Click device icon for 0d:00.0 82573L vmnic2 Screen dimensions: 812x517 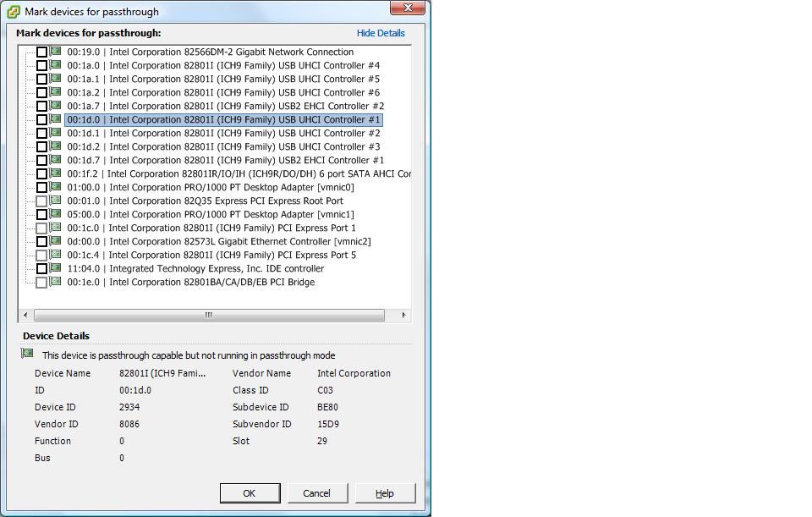pos(56,241)
